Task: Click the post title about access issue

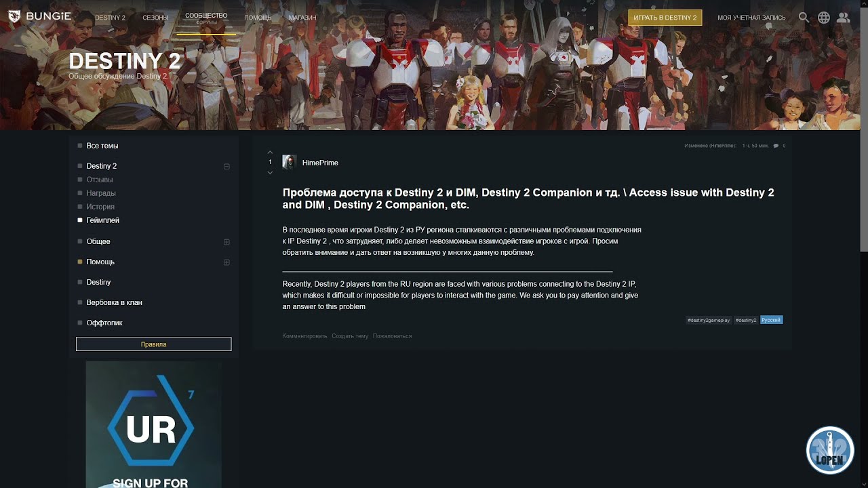Action: coord(528,199)
